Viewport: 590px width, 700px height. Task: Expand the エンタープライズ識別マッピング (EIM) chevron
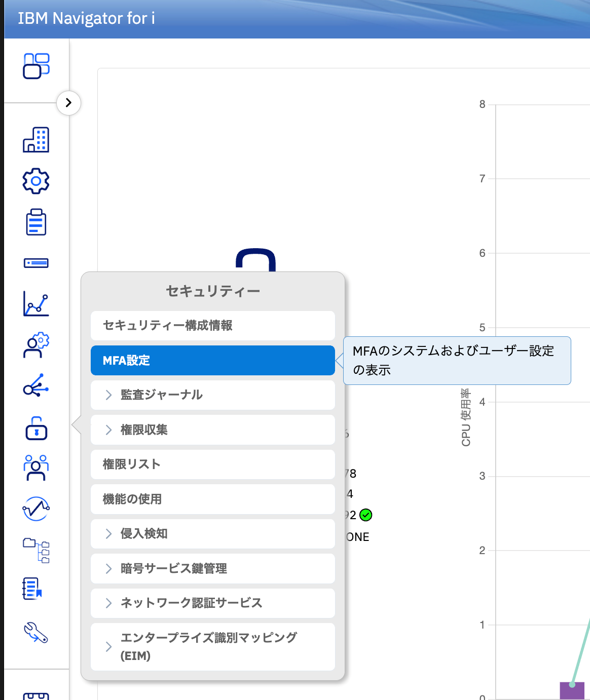(108, 647)
